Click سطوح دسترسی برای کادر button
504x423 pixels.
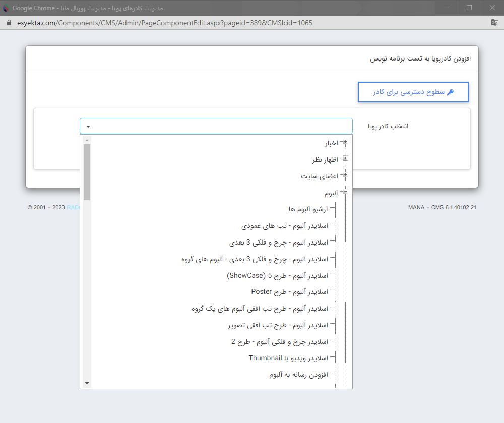[x=413, y=92]
